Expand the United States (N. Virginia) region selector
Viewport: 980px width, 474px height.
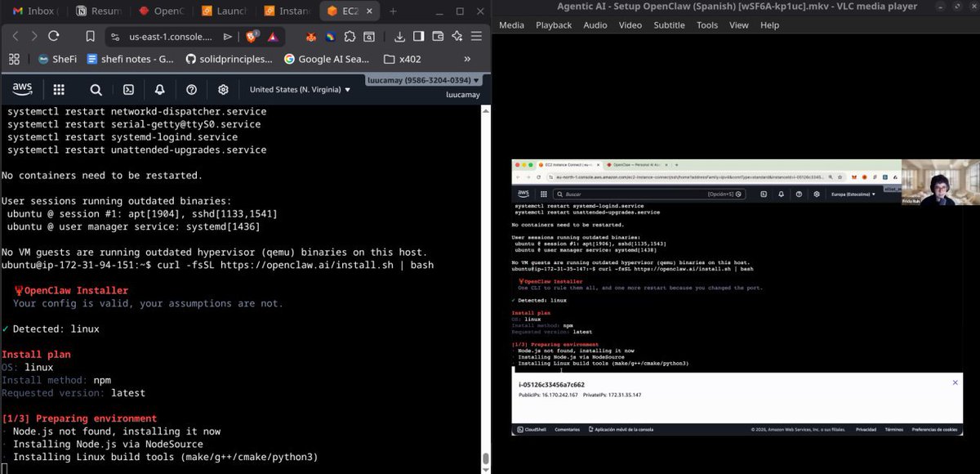click(x=300, y=90)
